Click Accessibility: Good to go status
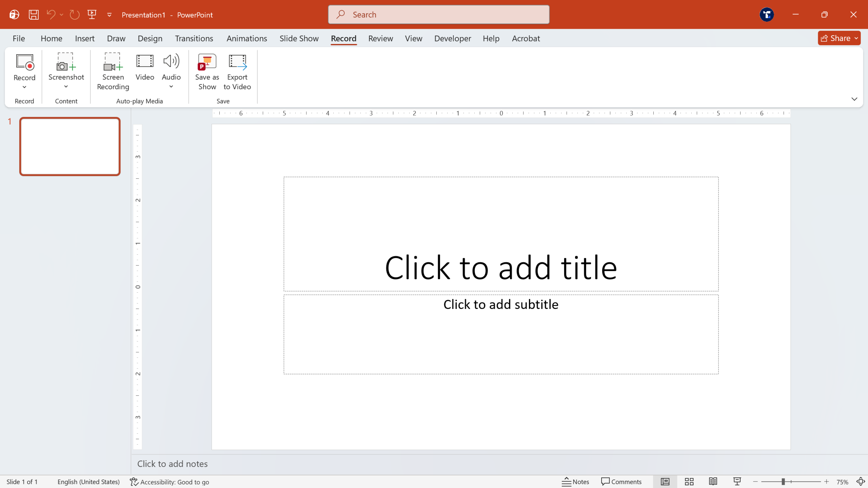 pyautogui.click(x=170, y=482)
